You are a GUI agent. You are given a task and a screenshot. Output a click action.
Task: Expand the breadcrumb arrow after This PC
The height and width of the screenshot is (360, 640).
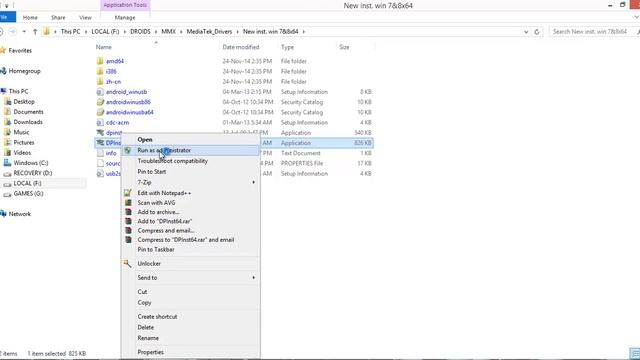coord(86,31)
